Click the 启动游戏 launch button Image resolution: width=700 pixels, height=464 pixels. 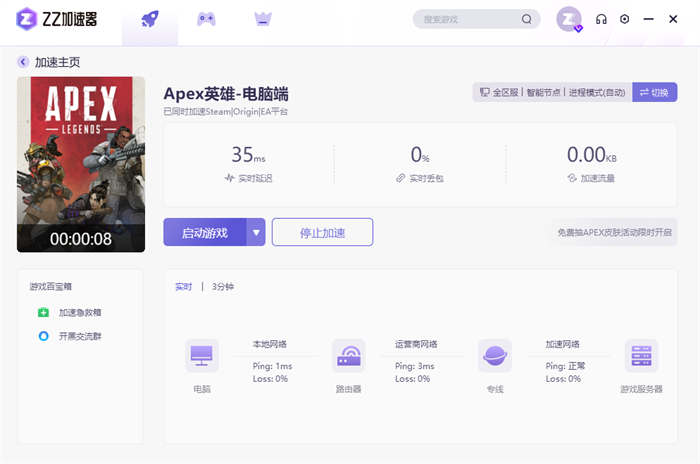205,232
